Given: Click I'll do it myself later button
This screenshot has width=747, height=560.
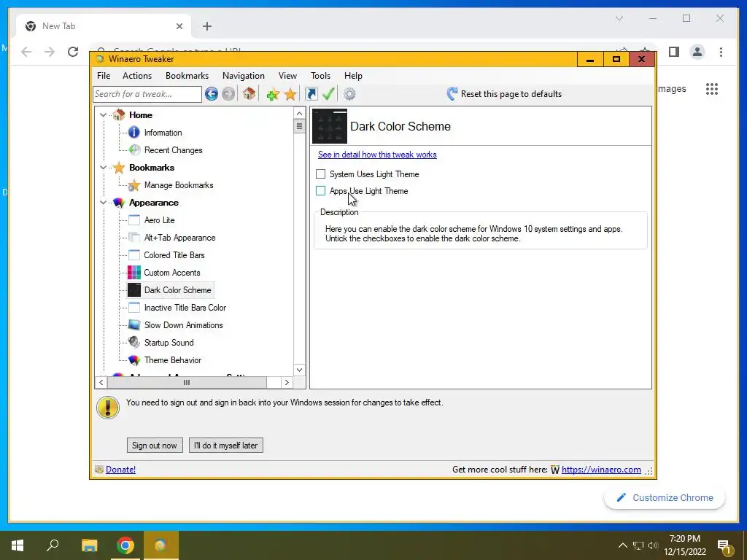Looking at the screenshot, I should [226, 446].
